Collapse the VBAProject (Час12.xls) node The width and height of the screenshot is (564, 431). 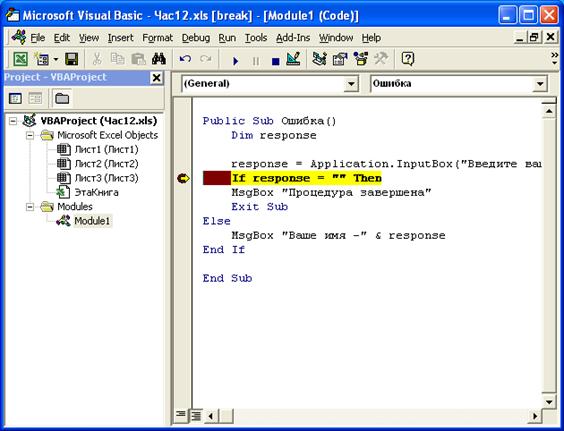[x=13, y=121]
